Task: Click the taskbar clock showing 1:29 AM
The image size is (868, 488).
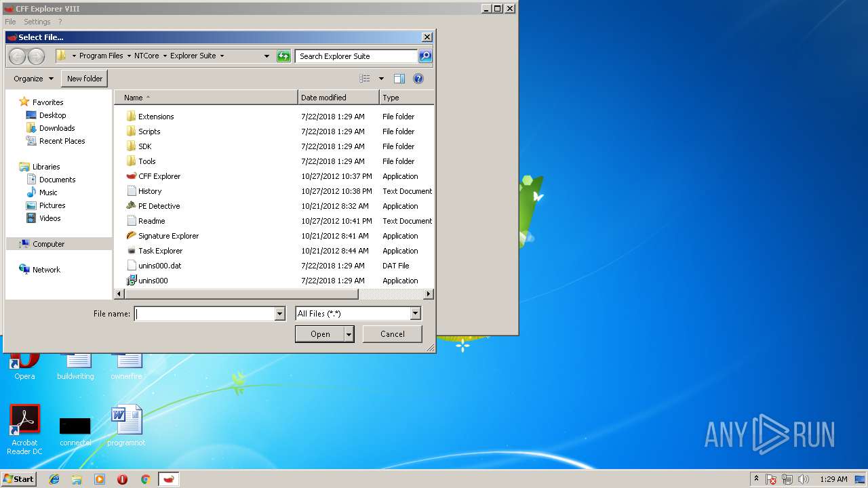Action: [833, 479]
